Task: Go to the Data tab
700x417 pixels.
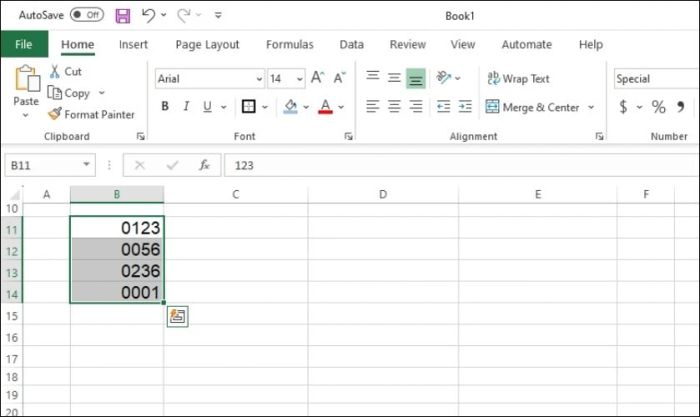Action: [351, 45]
